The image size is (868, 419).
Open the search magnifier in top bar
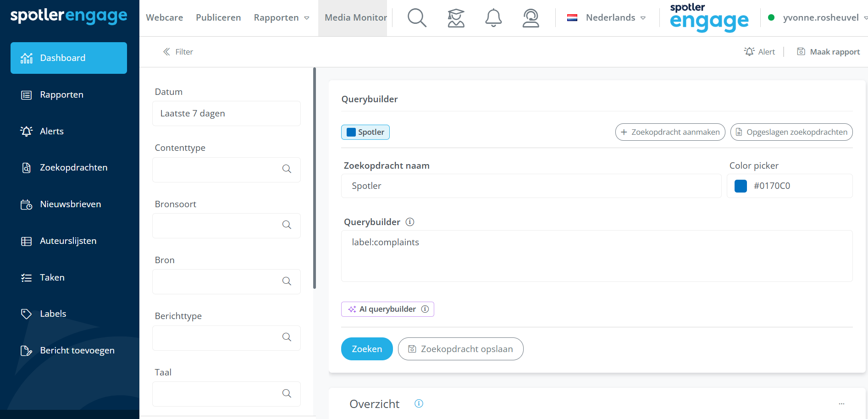417,18
